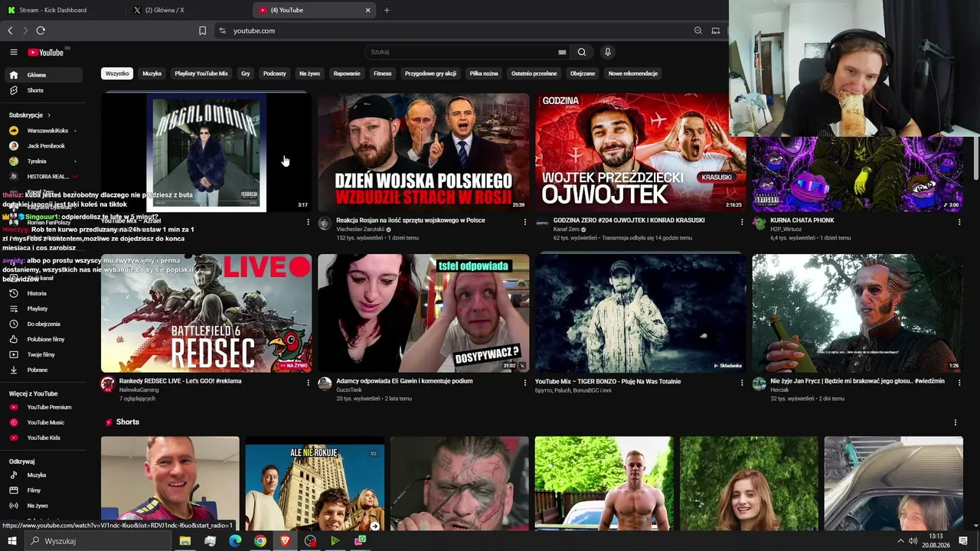This screenshot has width=980, height=551.
Task: Select the Playlisty YouTube Mix chip
Action: [x=201, y=73]
